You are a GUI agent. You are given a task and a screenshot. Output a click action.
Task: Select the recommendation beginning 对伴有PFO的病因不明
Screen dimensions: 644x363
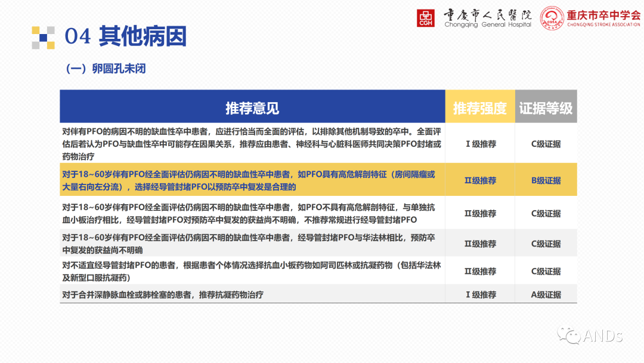(252, 144)
